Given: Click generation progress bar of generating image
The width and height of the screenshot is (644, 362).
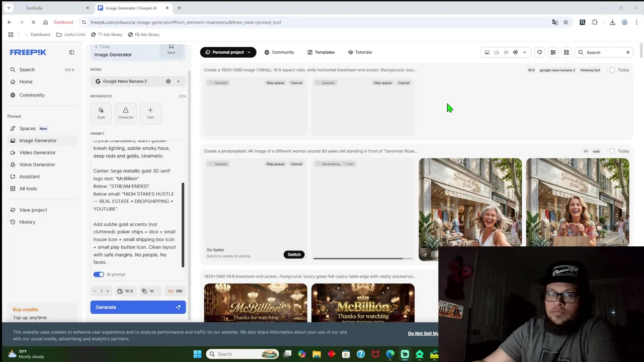Looking at the screenshot, I should (x=363, y=258).
